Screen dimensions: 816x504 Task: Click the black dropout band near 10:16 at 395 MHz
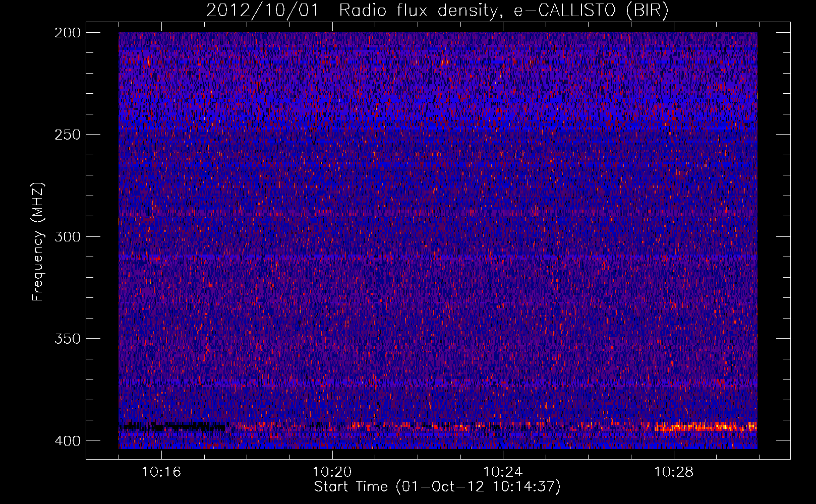point(174,427)
